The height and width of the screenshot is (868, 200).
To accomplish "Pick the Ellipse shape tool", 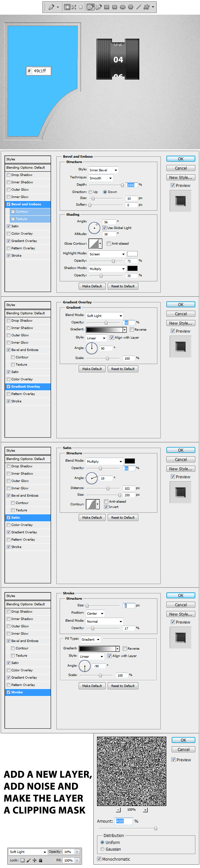I will pyautogui.click(x=123, y=7).
